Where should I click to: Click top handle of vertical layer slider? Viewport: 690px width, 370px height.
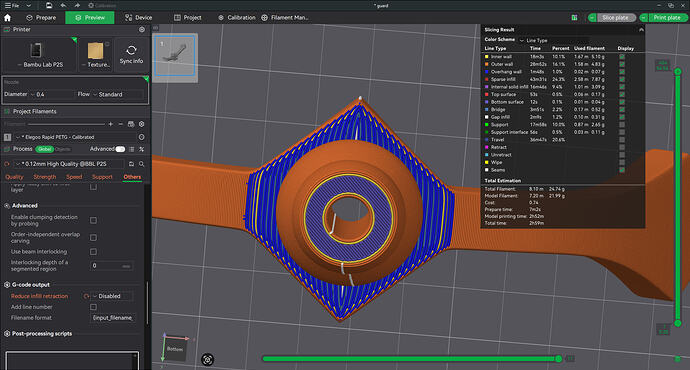click(678, 71)
